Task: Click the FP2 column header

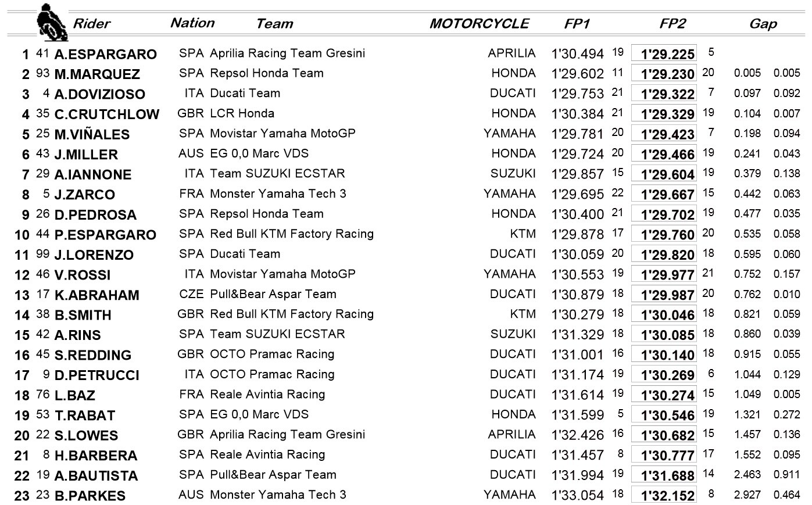Action: point(673,24)
